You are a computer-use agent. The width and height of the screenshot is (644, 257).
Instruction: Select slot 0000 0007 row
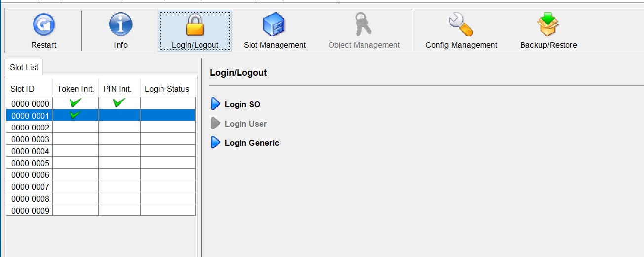pos(101,186)
